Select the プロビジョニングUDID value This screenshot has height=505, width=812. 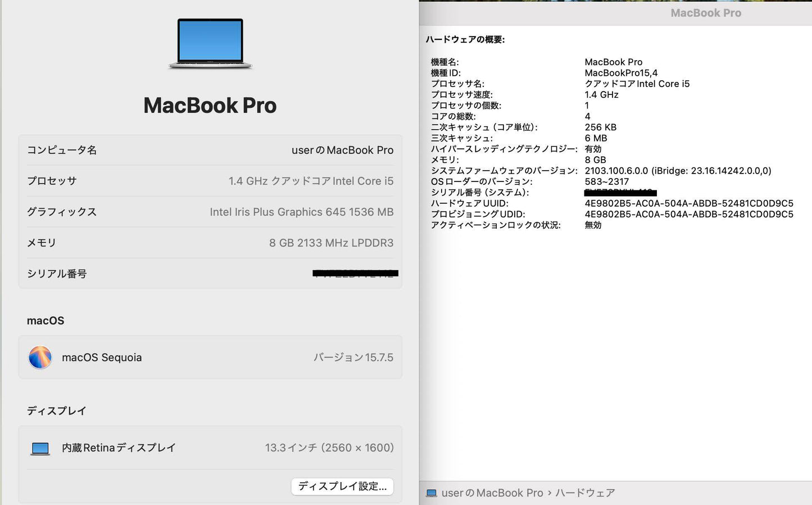(x=689, y=214)
